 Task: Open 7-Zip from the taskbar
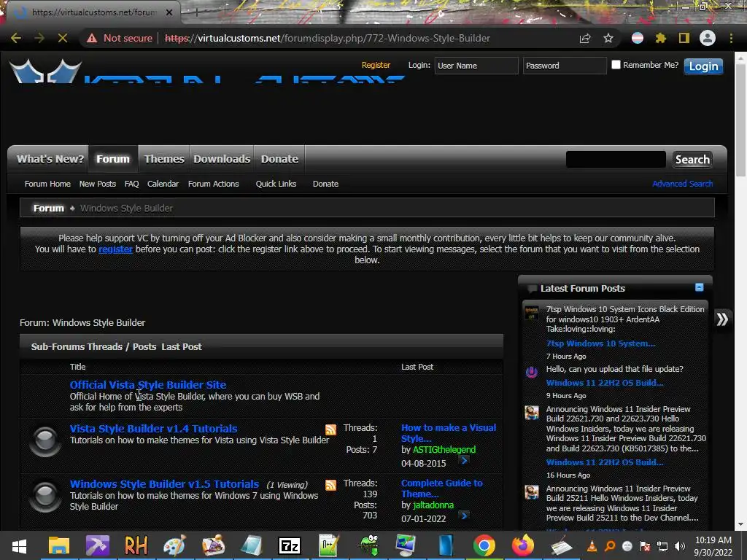[x=290, y=545]
